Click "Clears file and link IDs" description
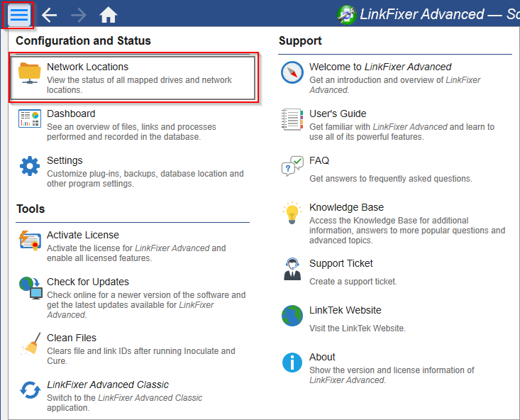Viewport: 520px width, 420px height. point(141,356)
